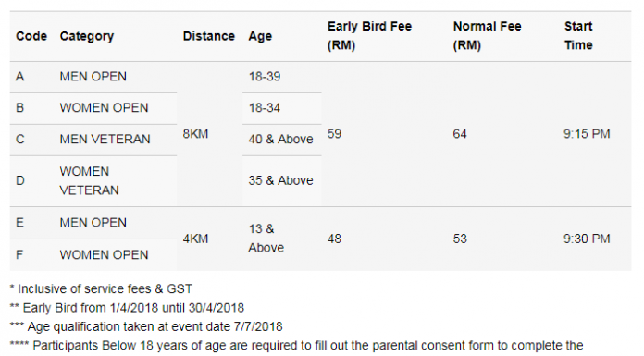Click the Early Bird Fee (RM) header
The image size is (644, 356).
tap(369, 36)
